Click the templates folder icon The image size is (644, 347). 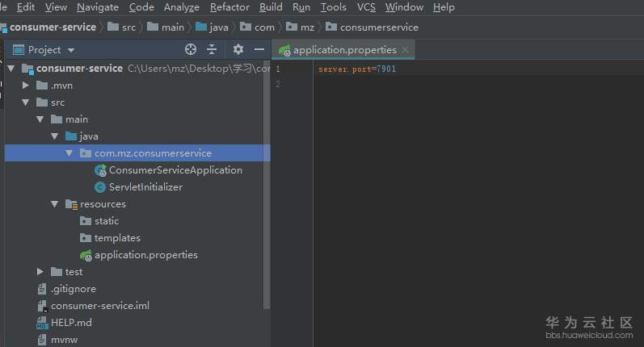pyautogui.click(x=86, y=238)
